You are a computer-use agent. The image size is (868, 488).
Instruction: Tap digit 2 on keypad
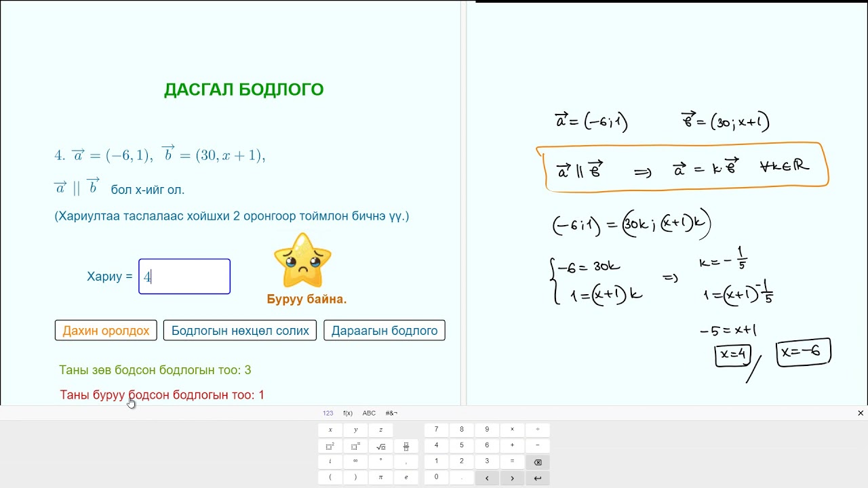[462, 462]
